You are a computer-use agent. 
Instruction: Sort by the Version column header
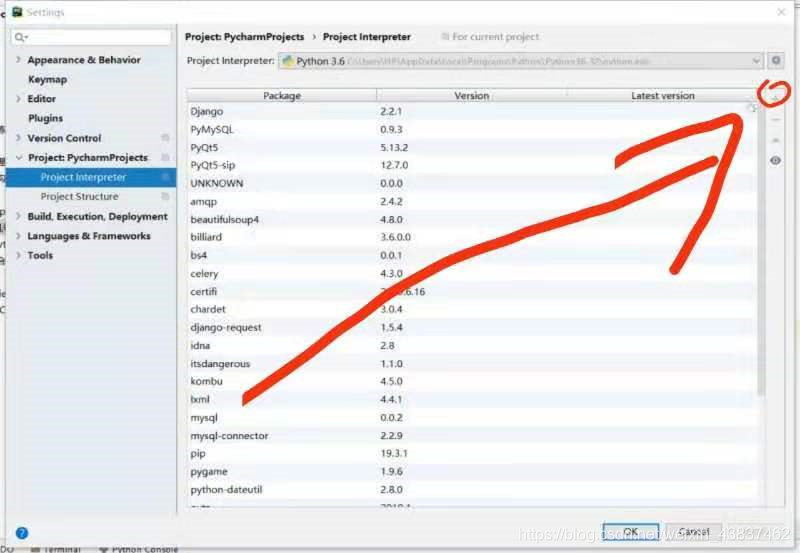471,95
